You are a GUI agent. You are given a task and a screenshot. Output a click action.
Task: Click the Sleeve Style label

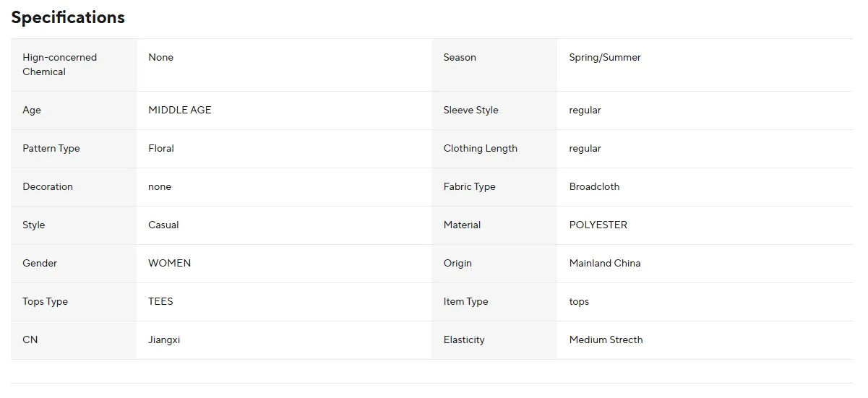click(x=471, y=111)
